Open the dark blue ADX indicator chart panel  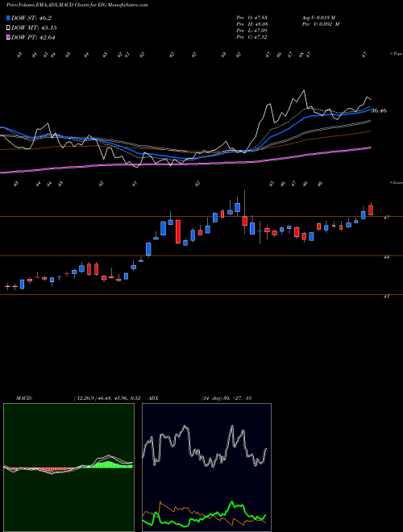pos(206,468)
